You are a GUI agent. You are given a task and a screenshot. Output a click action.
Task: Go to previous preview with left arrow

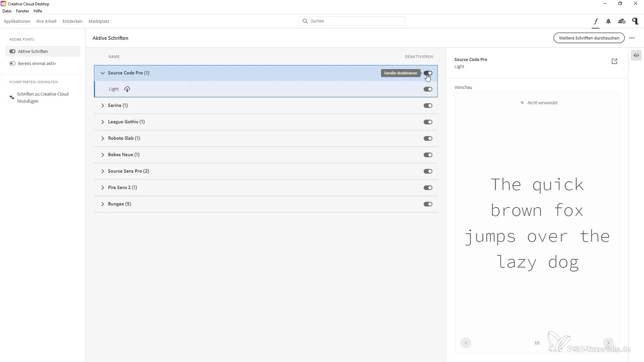[466, 343]
